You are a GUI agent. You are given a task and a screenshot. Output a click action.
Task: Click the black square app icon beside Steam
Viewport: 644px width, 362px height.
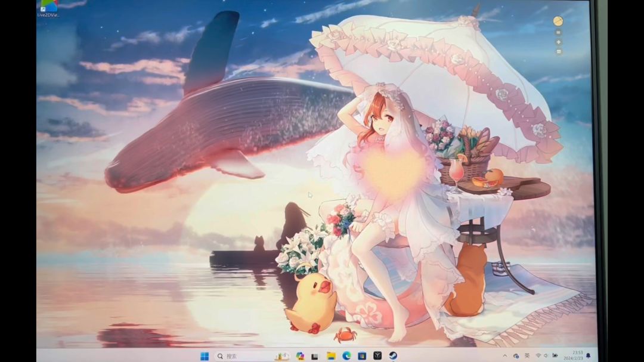pyautogui.click(x=377, y=356)
